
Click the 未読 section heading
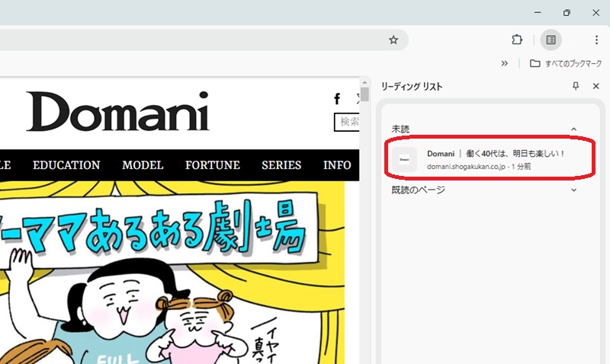400,129
